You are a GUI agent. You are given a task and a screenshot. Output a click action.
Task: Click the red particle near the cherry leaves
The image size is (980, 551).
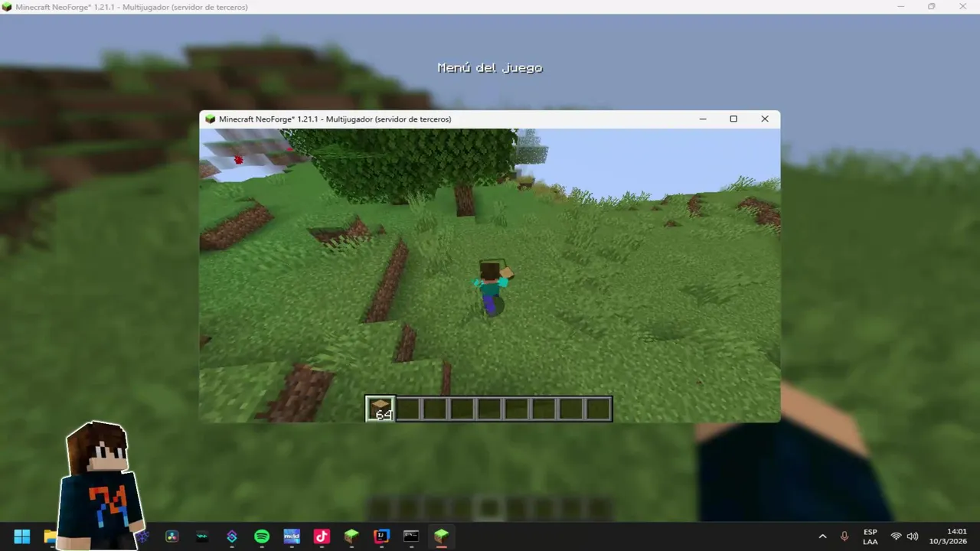coord(239,159)
